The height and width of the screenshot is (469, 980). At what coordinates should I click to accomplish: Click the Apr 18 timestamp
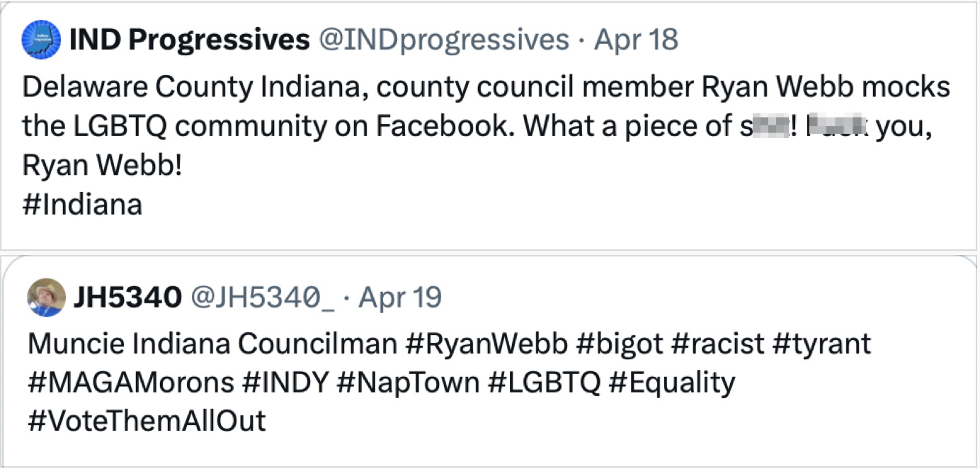pyautogui.click(x=636, y=40)
